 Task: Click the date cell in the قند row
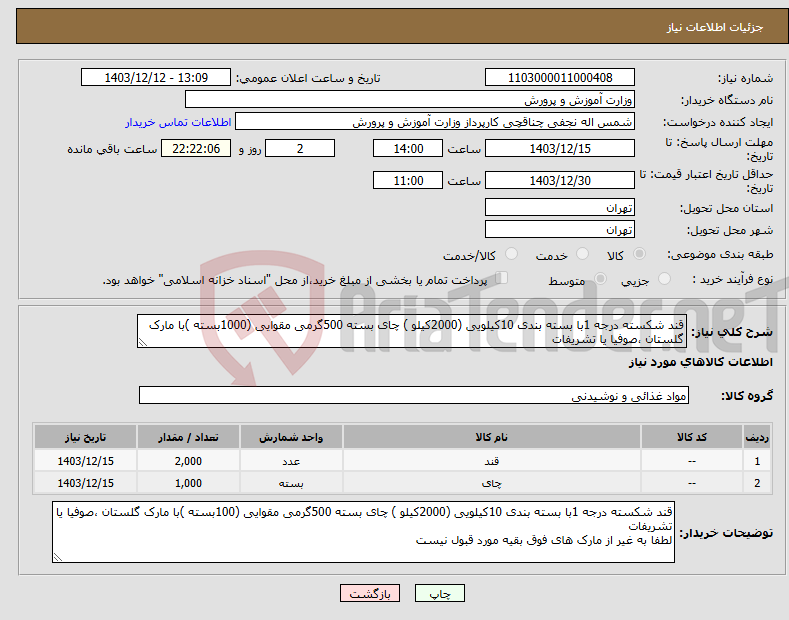[85, 461]
